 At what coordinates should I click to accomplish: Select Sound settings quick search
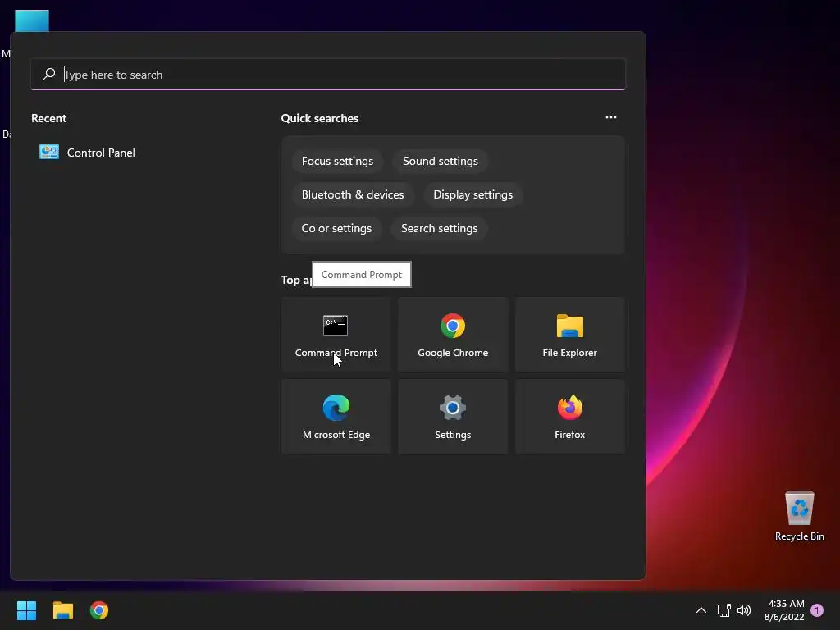(441, 162)
